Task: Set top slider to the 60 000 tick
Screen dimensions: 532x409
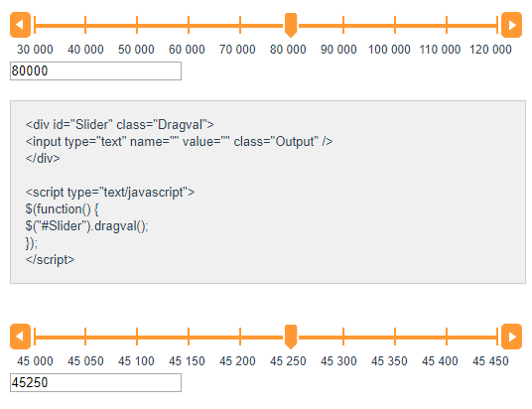Action: [x=189, y=25]
